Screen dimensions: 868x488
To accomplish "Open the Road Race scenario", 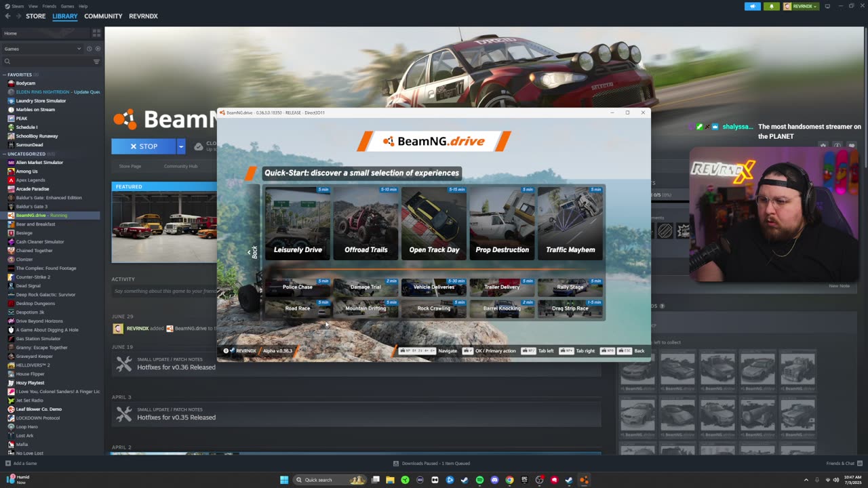I will pyautogui.click(x=298, y=308).
